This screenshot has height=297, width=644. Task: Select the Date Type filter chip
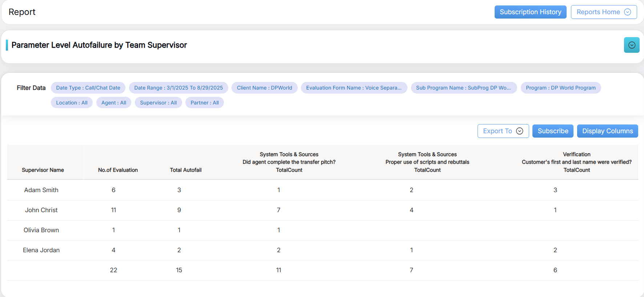coord(88,88)
